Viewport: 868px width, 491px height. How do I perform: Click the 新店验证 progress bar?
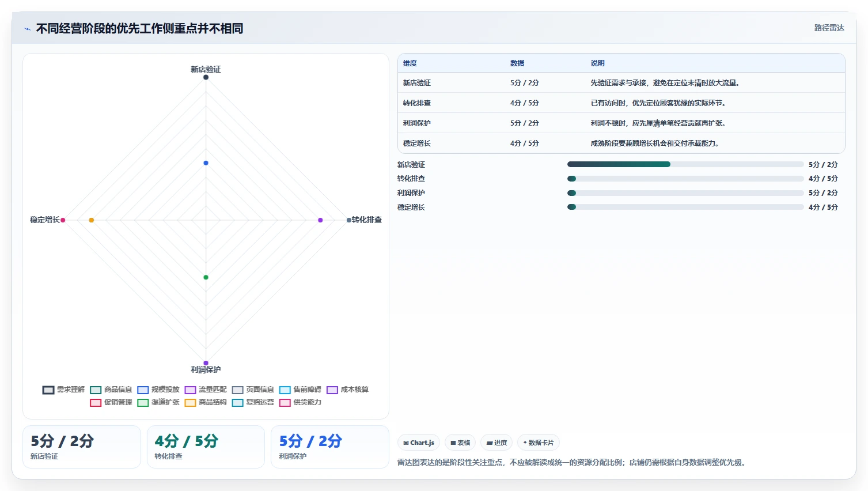tap(685, 164)
